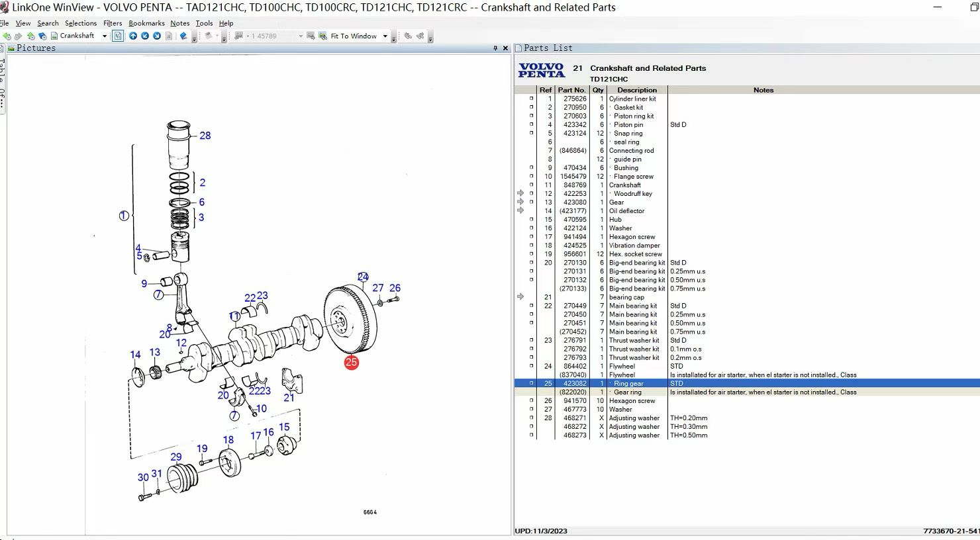Click the Description column header
The height and width of the screenshot is (540, 980).
636,90
